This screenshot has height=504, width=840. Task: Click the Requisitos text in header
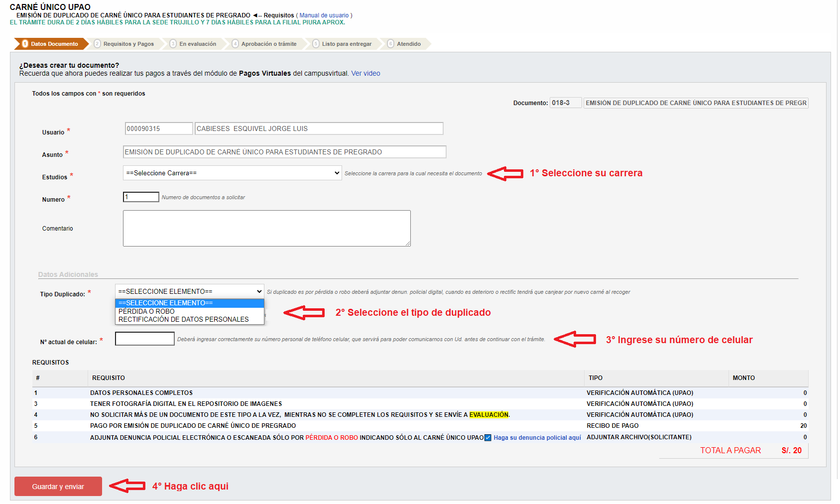pos(279,15)
